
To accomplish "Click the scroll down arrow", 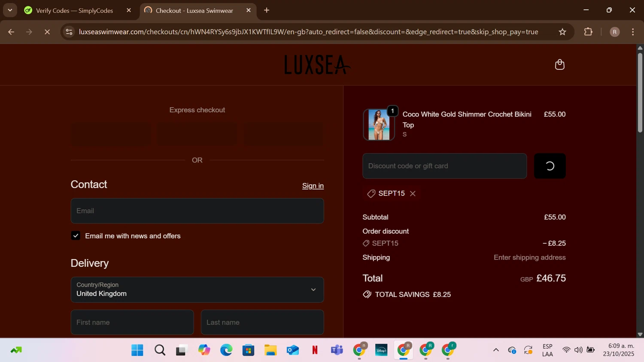I will click(640, 334).
